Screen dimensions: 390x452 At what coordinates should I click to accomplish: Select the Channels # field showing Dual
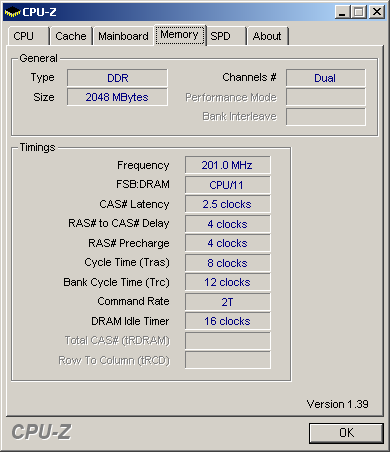pyautogui.click(x=326, y=78)
